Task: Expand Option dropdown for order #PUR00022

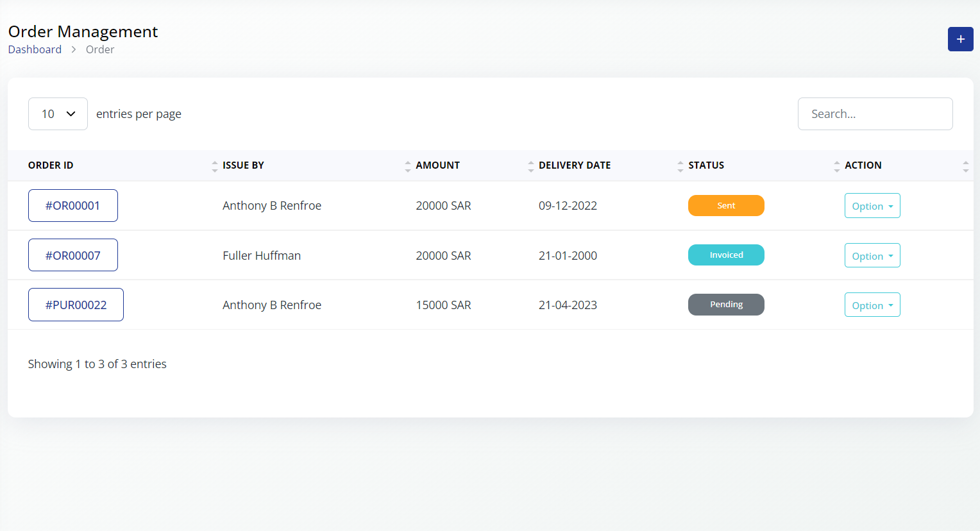Action: [x=872, y=305]
